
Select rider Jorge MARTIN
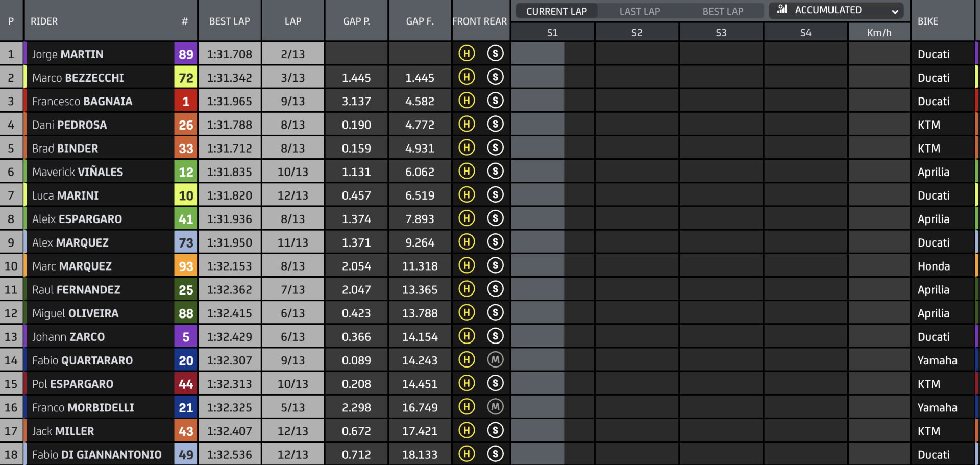67,54
